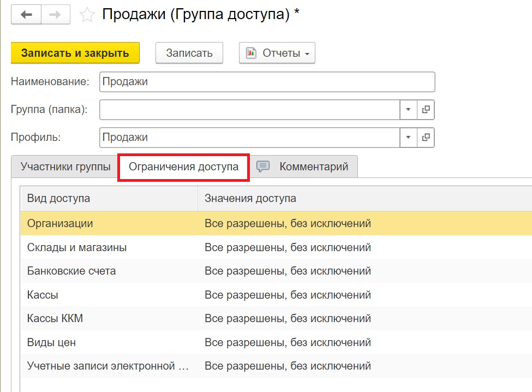Viewport: 532px width, 392px height.
Task: Expand the Профиль dropdown arrow
Action: coord(408,137)
